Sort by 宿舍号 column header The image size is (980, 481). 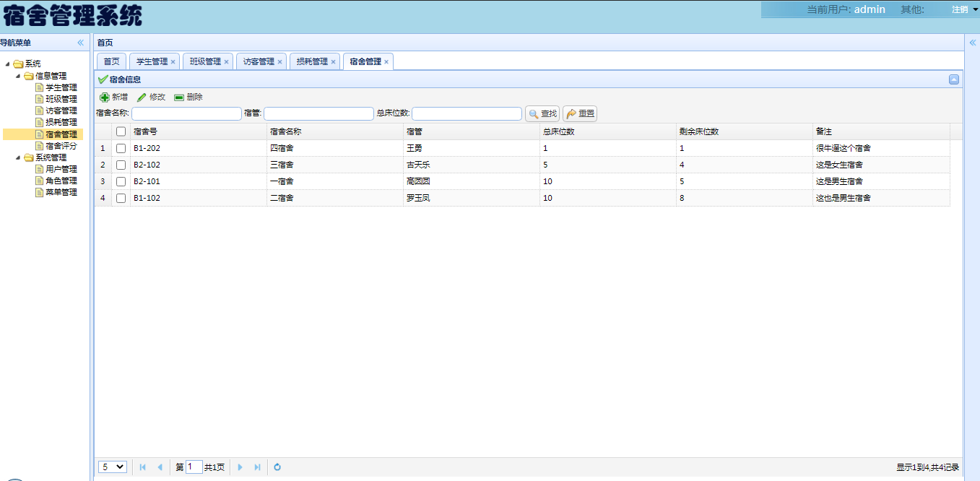coord(198,131)
